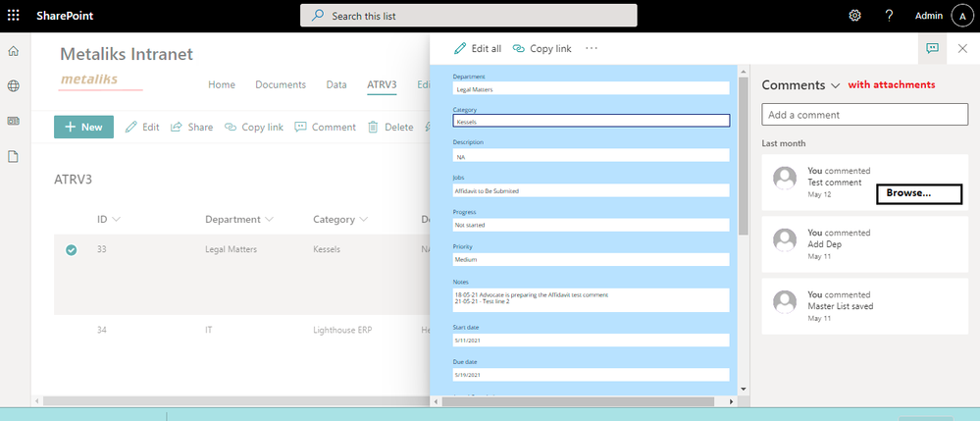Open the ATRV3 navigation tab
Image resolution: width=980 pixels, height=421 pixels.
(x=382, y=84)
